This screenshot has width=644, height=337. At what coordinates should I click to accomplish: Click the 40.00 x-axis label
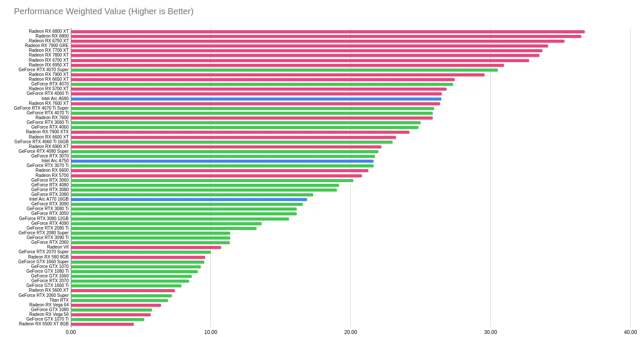630,332
